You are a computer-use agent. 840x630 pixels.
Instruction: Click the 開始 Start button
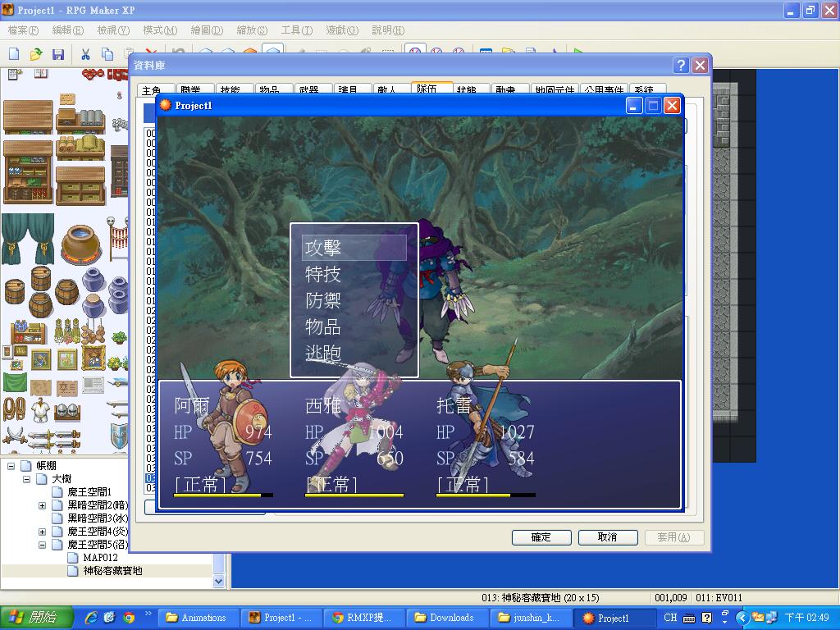pos(36,618)
